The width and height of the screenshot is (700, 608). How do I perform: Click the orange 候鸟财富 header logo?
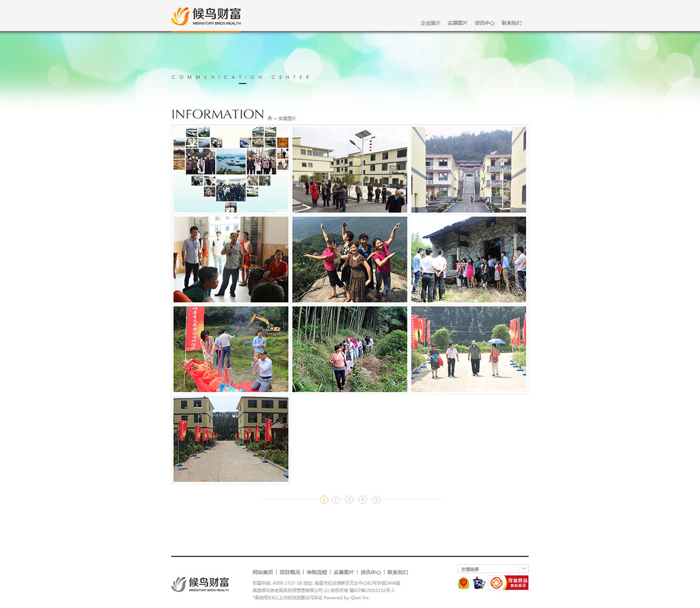(206, 16)
